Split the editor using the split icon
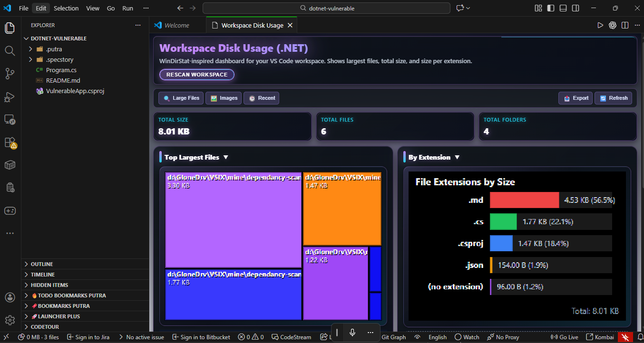 pyautogui.click(x=624, y=25)
